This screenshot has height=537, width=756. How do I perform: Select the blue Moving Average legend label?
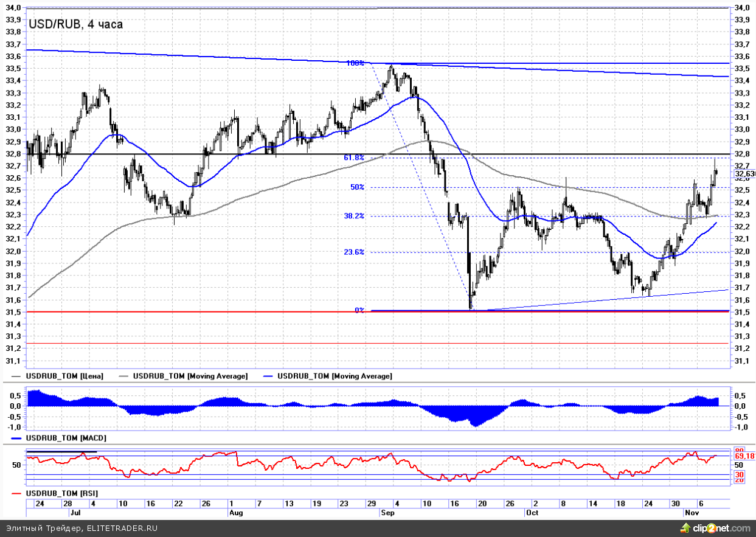[x=335, y=376]
